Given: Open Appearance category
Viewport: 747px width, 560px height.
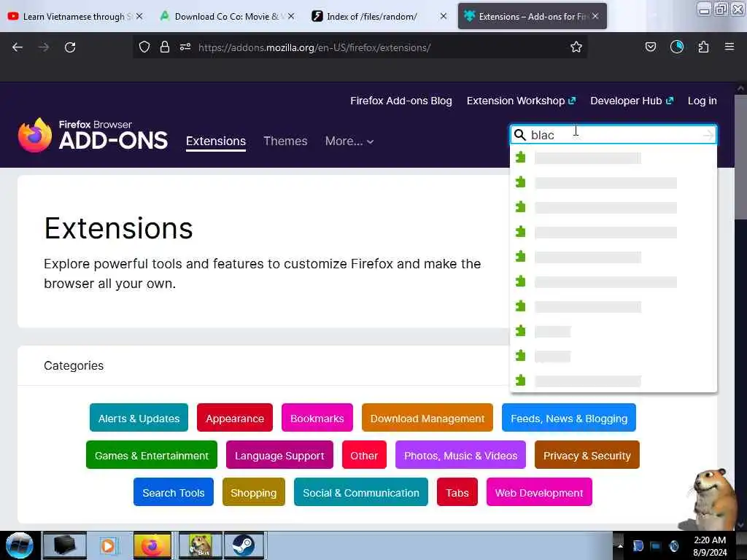Looking at the screenshot, I should (235, 418).
